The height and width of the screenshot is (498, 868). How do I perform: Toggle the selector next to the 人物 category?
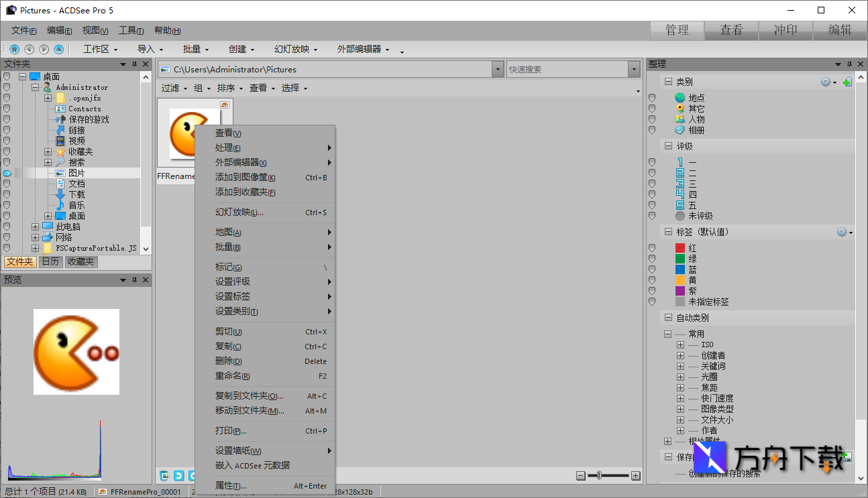pos(651,119)
